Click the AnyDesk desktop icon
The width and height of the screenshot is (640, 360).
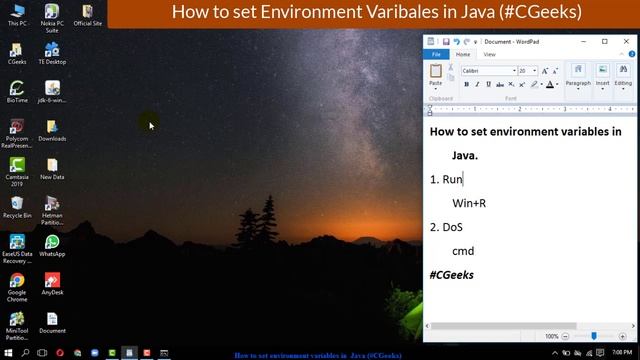(52, 284)
